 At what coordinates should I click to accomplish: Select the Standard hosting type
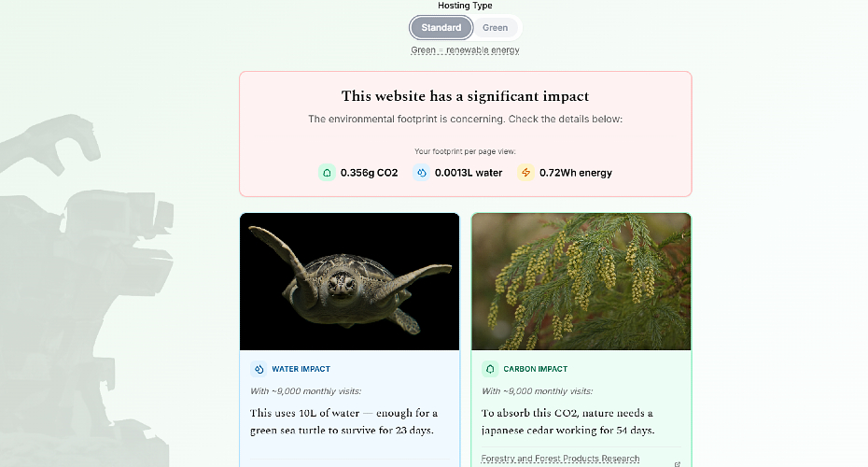point(441,28)
